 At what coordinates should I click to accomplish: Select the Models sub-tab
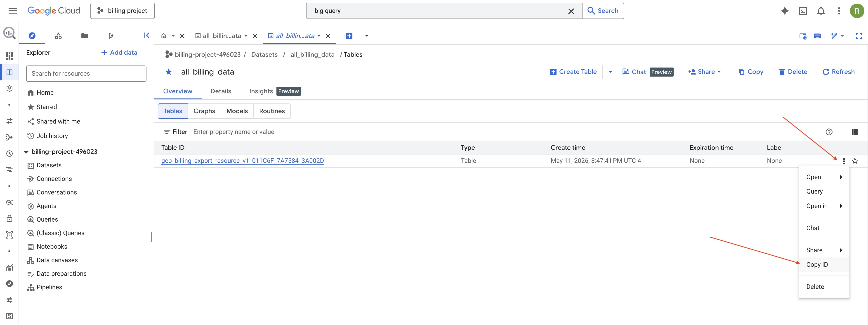(237, 111)
